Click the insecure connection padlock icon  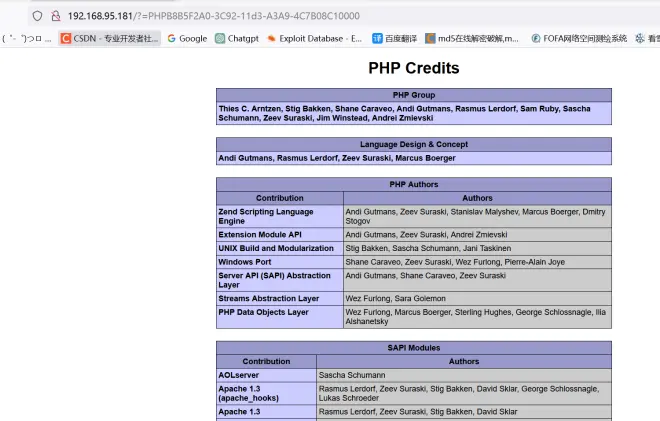[x=56, y=16]
